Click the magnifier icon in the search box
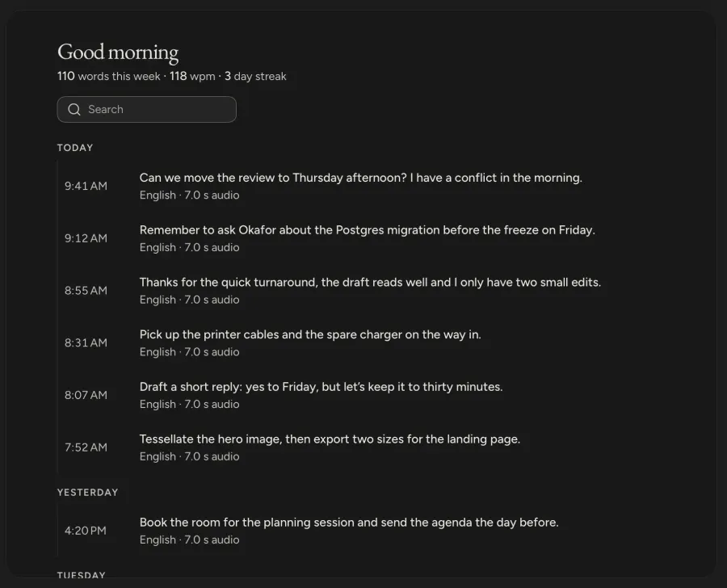 coord(74,109)
